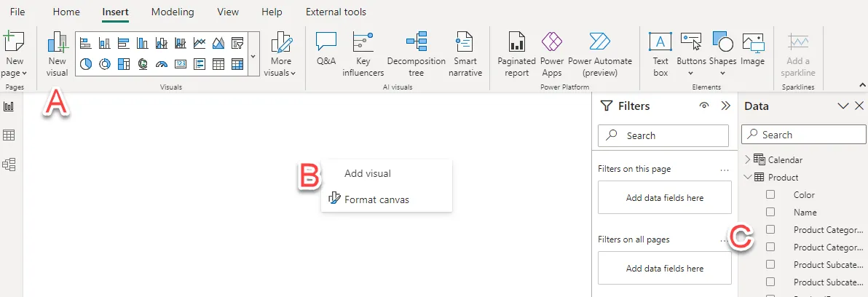The image size is (868, 297).
Task: Collapse the Data pane using chevron
Action: (x=843, y=106)
